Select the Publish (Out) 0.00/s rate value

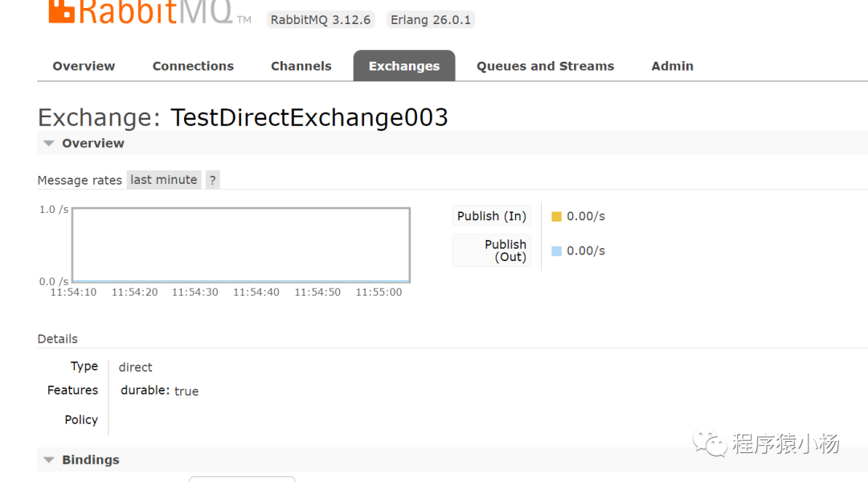586,251
